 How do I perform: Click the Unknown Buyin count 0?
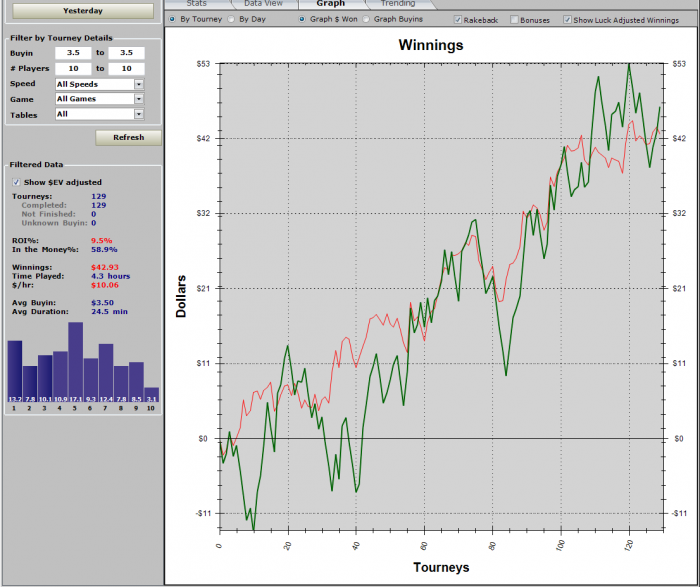[94, 223]
